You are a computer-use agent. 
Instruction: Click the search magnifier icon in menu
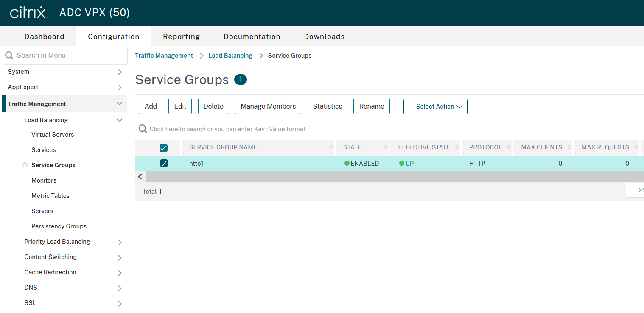pos(9,55)
